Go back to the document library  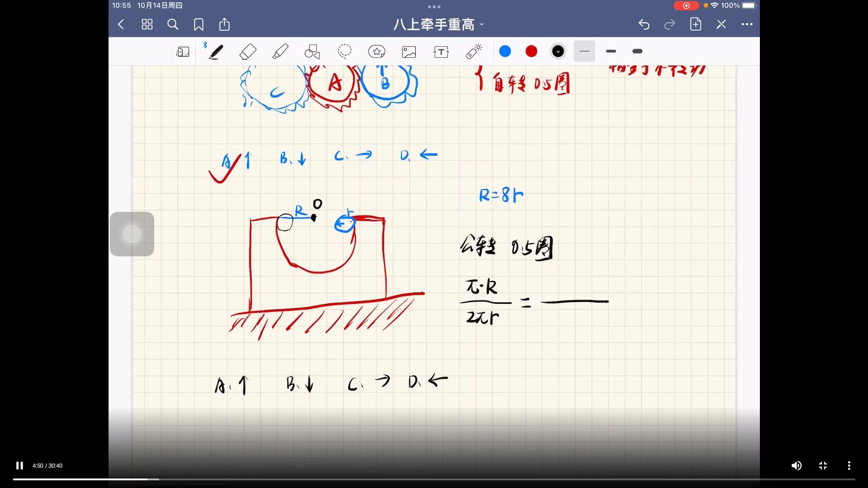[121, 24]
